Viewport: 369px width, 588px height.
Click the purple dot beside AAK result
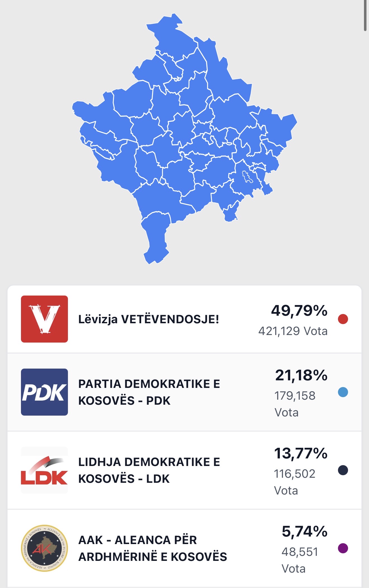[x=343, y=548]
